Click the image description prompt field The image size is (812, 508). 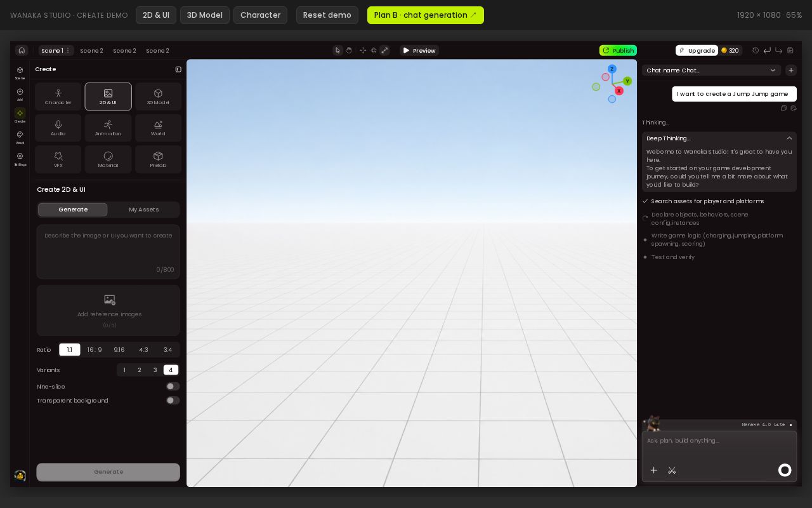(108, 251)
